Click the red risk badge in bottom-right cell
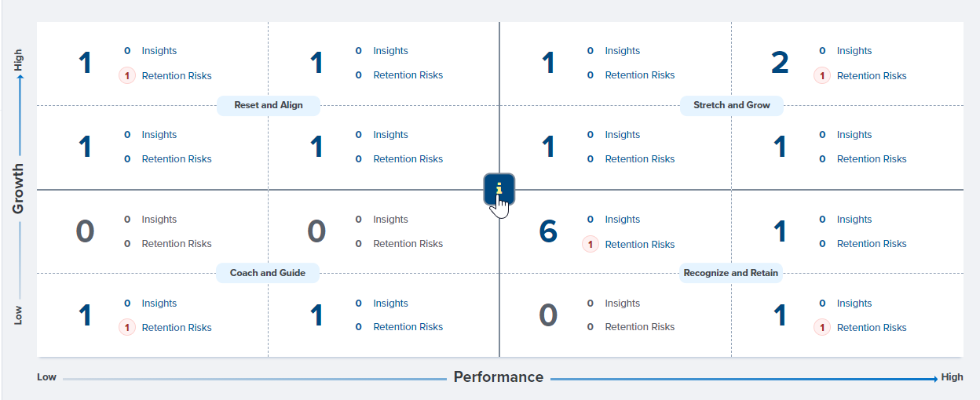 pos(822,328)
